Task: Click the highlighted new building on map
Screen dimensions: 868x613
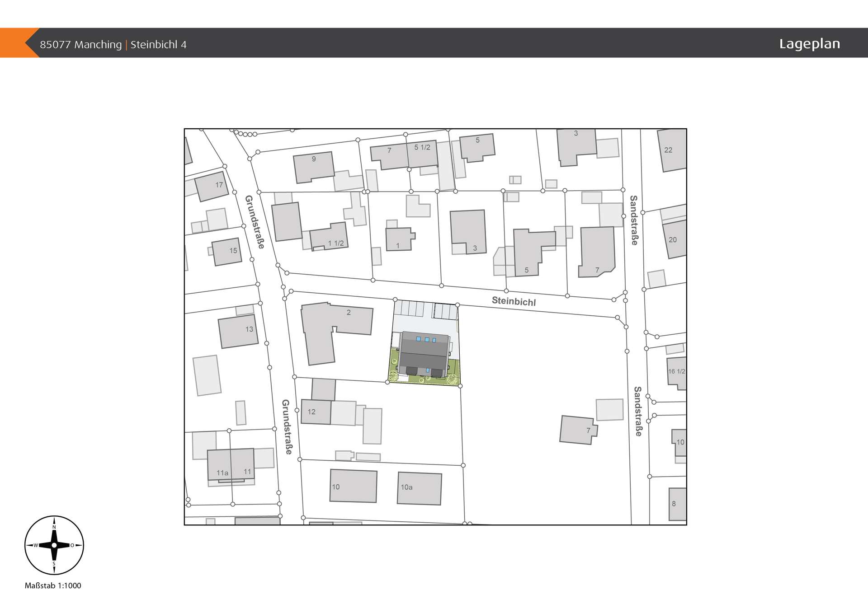Action: (423, 353)
